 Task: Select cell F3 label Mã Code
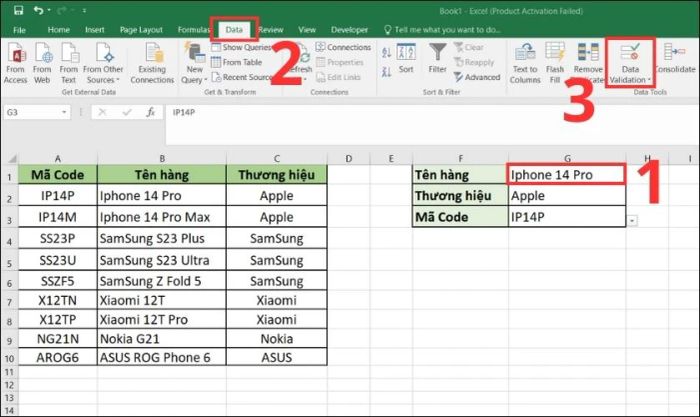coord(460,217)
